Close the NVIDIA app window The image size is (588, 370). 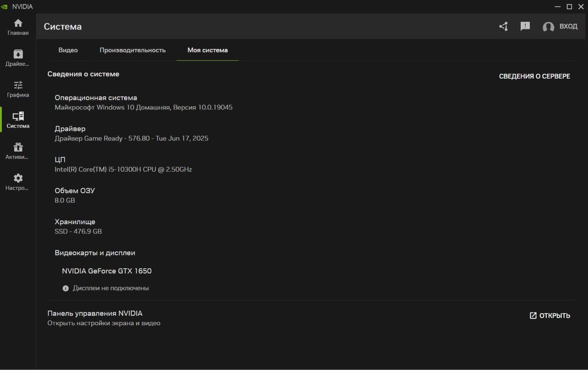[x=581, y=6]
